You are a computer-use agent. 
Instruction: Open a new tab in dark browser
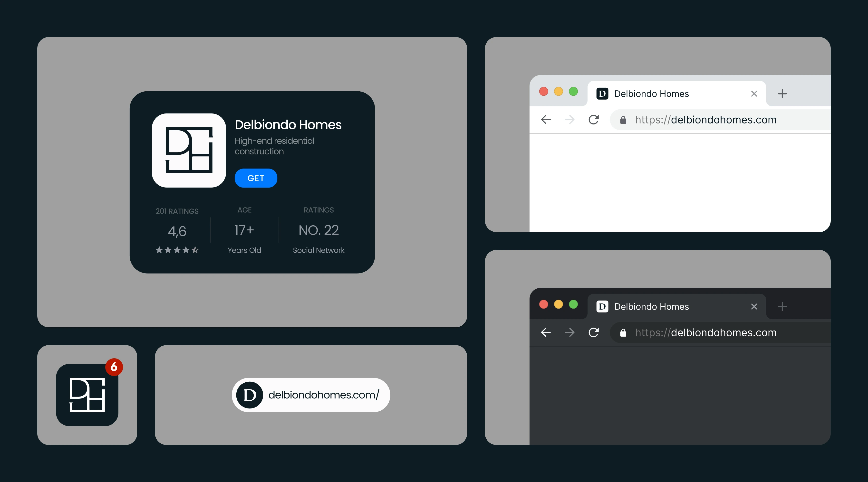click(x=782, y=306)
